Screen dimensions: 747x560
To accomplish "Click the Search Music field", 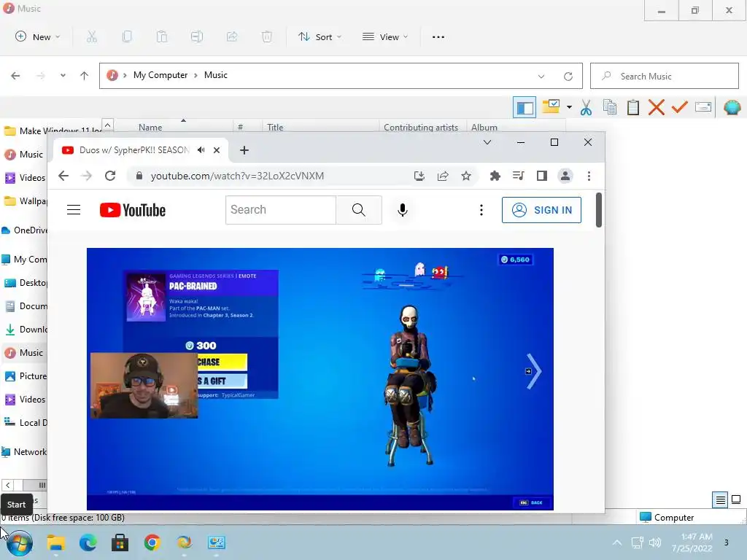I will [664, 76].
